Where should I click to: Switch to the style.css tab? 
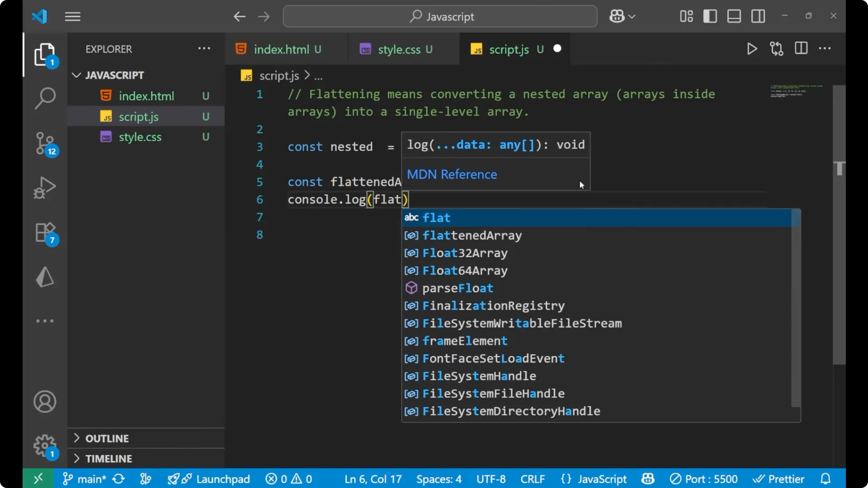[x=402, y=49]
